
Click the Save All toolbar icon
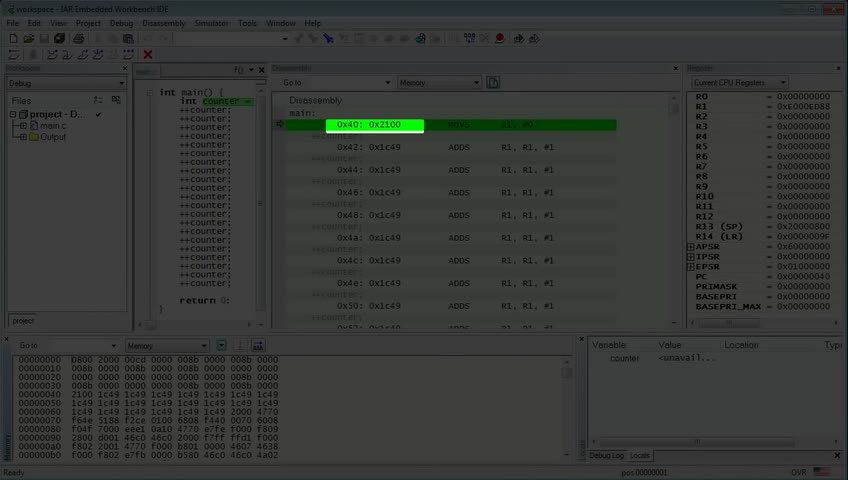(x=59, y=38)
